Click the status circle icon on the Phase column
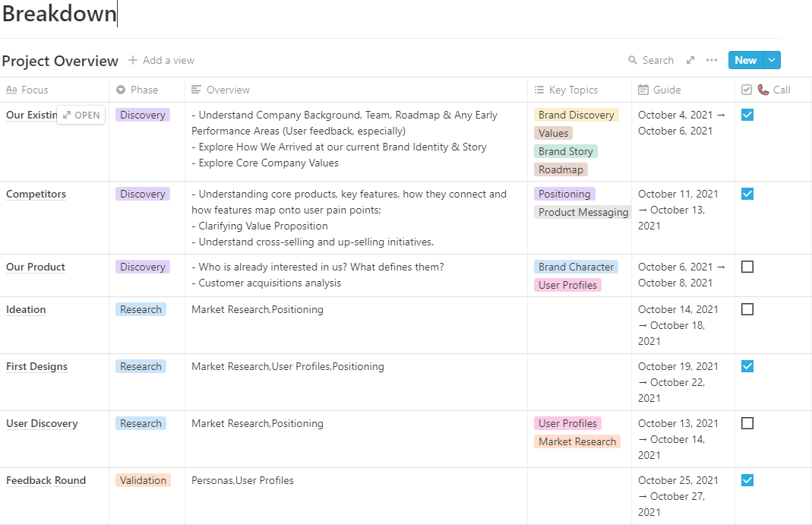 coord(120,90)
